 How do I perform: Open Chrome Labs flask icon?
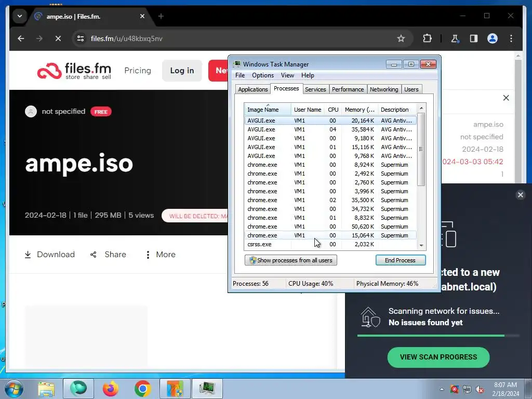click(x=455, y=38)
